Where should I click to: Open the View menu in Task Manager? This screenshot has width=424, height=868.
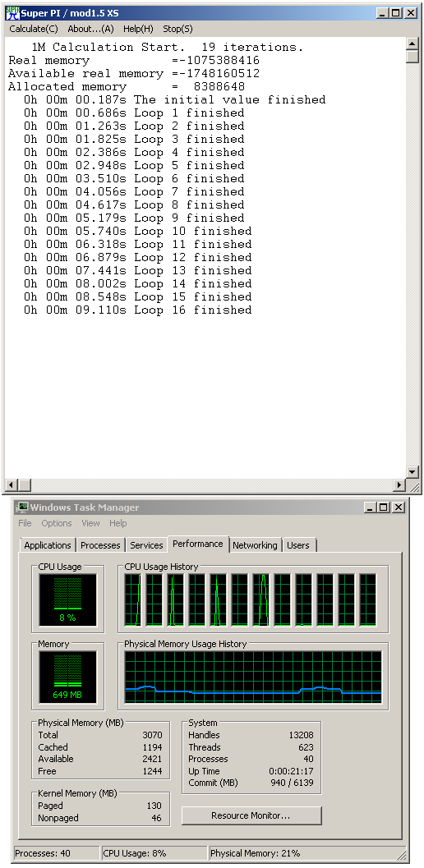[x=91, y=523]
